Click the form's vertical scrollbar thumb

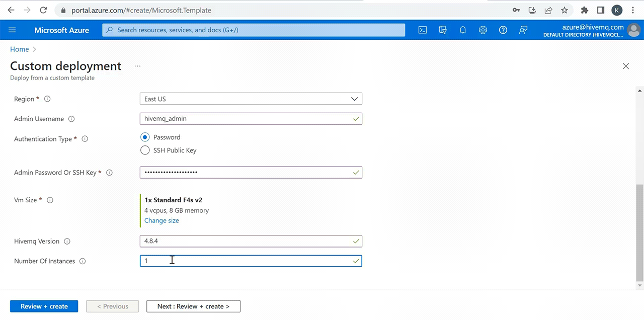pyautogui.click(x=640, y=233)
